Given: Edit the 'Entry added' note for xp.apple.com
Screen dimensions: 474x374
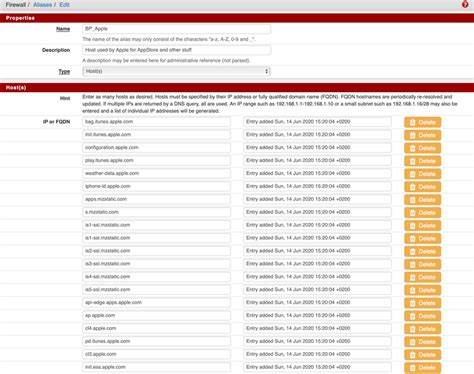Looking at the screenshot, I should click(317, 315).
